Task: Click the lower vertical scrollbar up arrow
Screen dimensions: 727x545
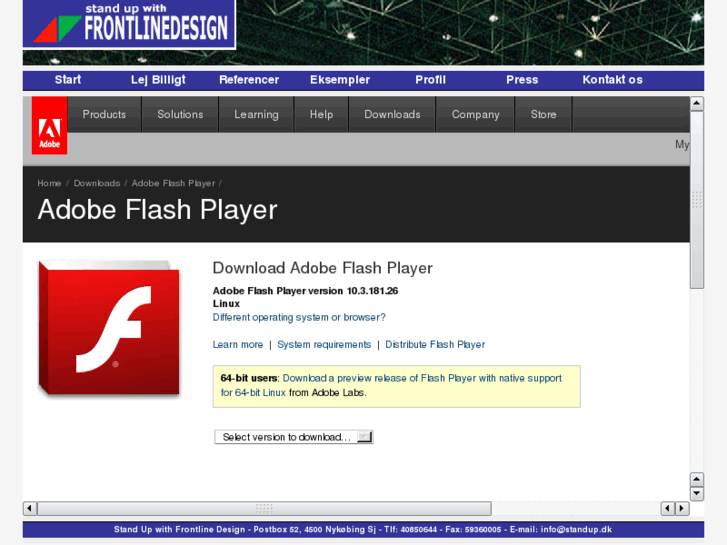Action: (696, 479)
